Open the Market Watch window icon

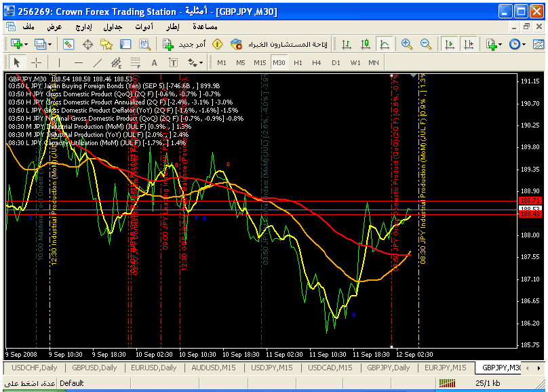point(68,44)
